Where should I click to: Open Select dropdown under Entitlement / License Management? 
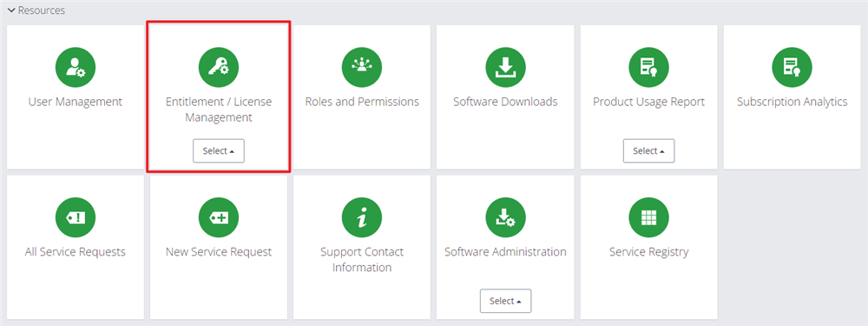point(219,150)
